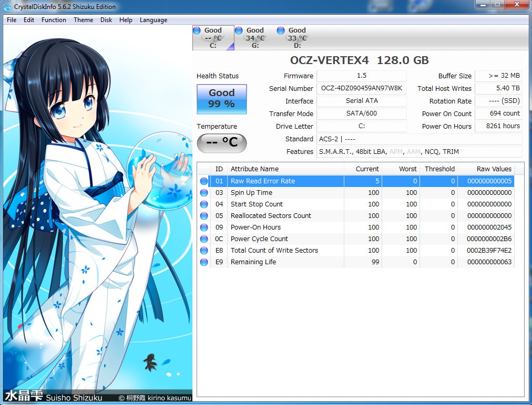Open the Language menu
This screenshot has width=532, height=405.
(154, 20)
